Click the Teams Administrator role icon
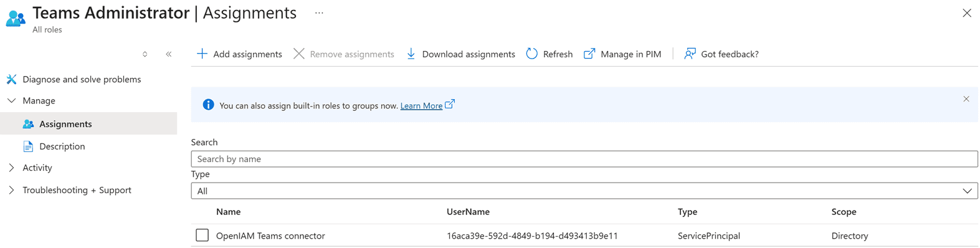 tap(16, 18)
